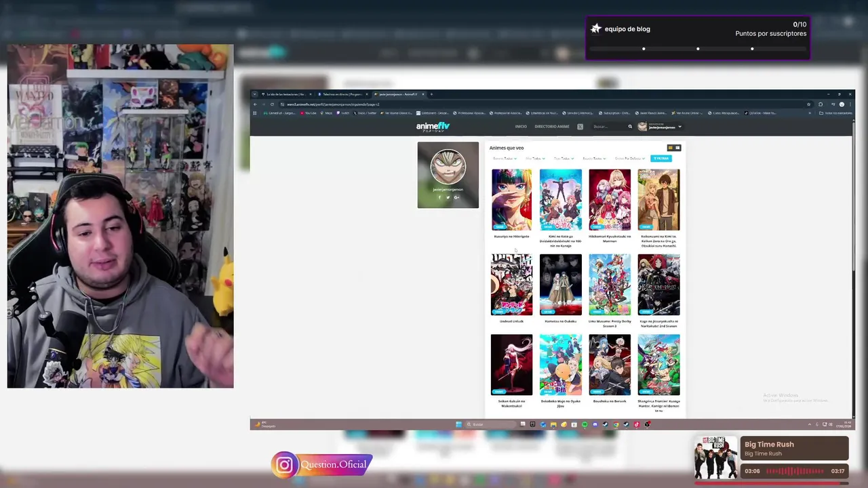Click the Kusuriya no Hitorigoto title link
This screenshot has height=488, width=868.
pyautogui.click(x=512, y=237)
